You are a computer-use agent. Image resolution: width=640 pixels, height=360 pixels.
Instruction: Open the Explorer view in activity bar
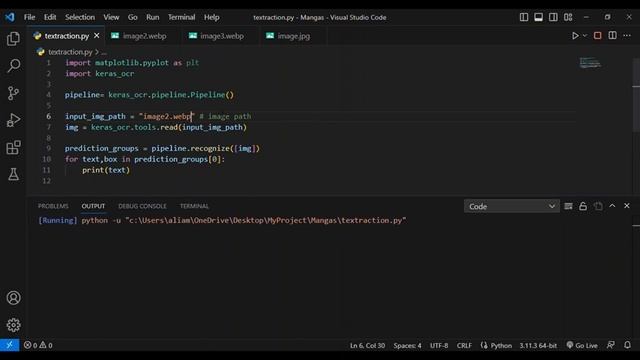click(x=13, y=39)
